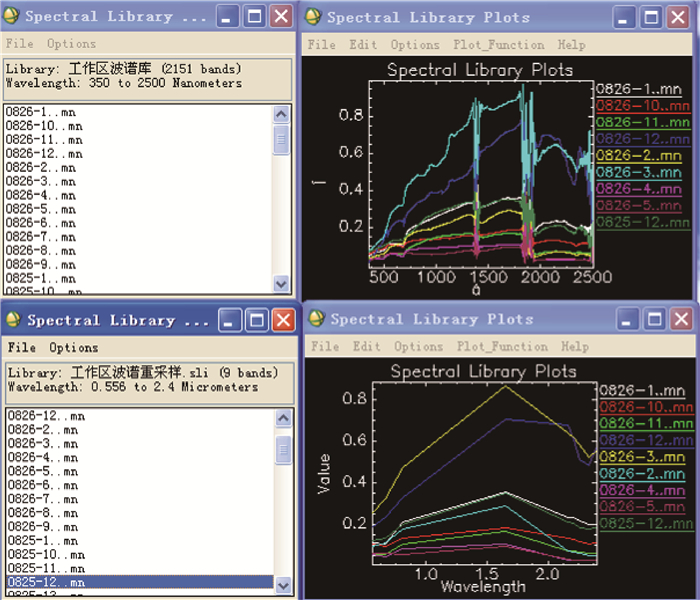Click app icon in bottom plot window title bar

317,319
